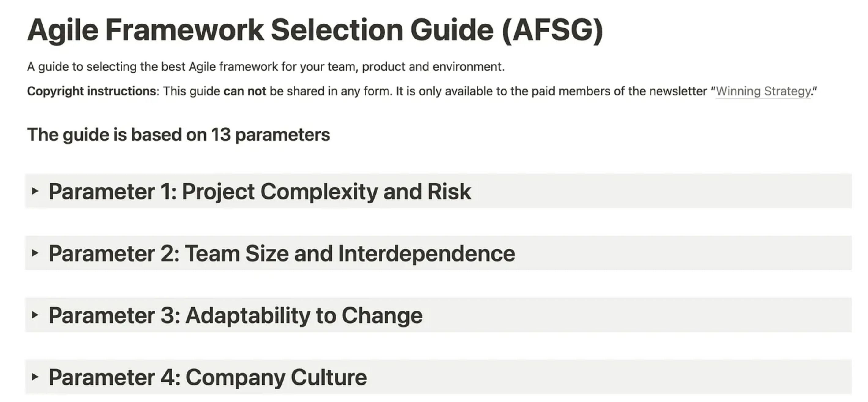This screenshot has width=868, height=402.
Task: Expand the Adaptability to Change section
Action: tap(236, 315)
